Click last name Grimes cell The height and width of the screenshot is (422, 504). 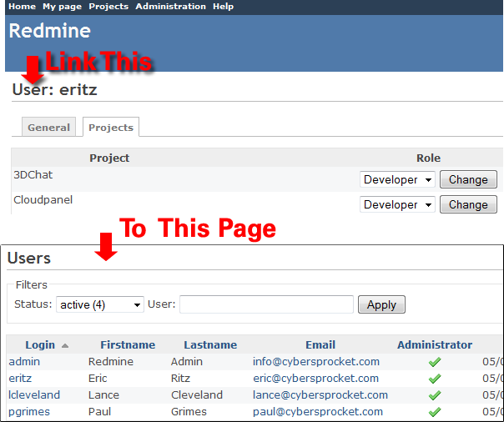click(x=189, y=412)
